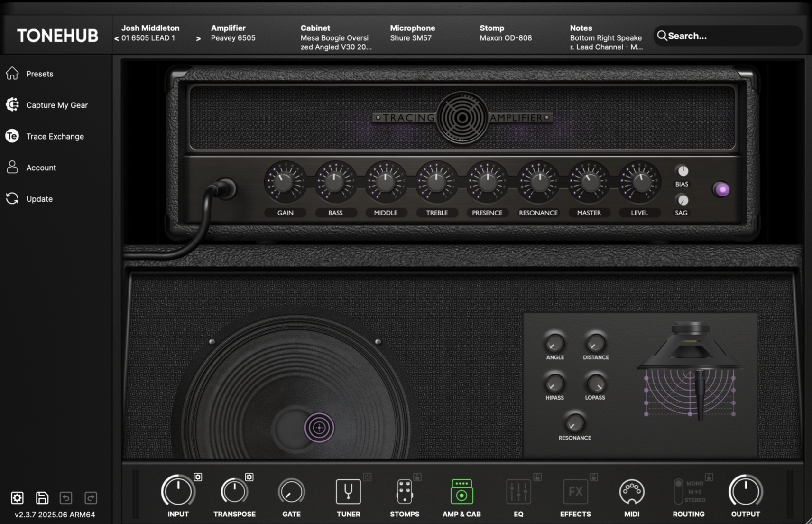Image resolution: width=812 pixels, height=524 pixels.
Task: Toggle the EQ lock icon
Action: pos(537,477)
